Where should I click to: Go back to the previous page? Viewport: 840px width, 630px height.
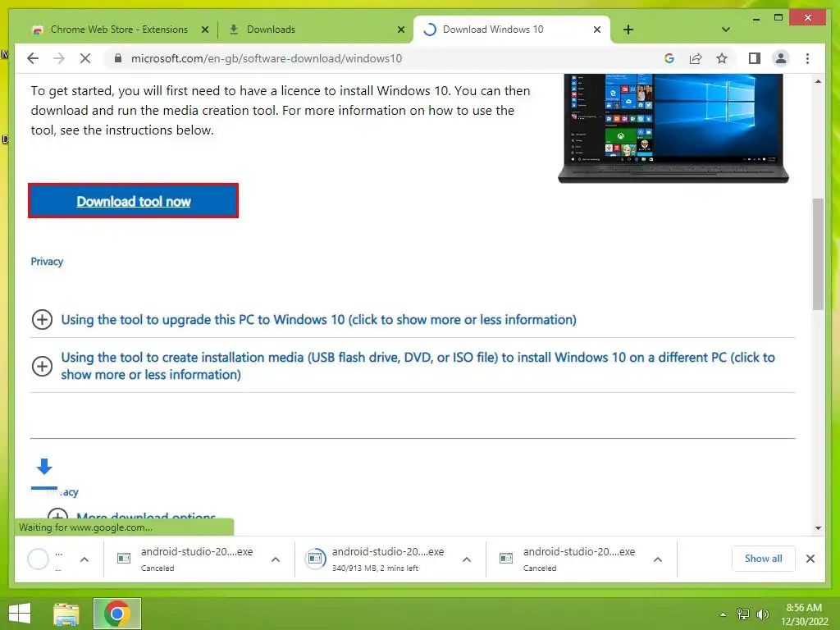(33, 58)
